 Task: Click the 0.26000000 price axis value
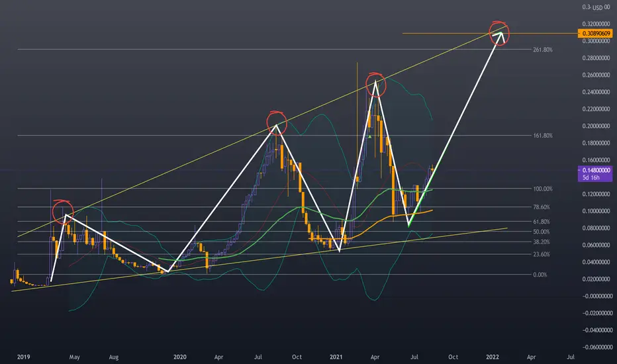point(596,75)
